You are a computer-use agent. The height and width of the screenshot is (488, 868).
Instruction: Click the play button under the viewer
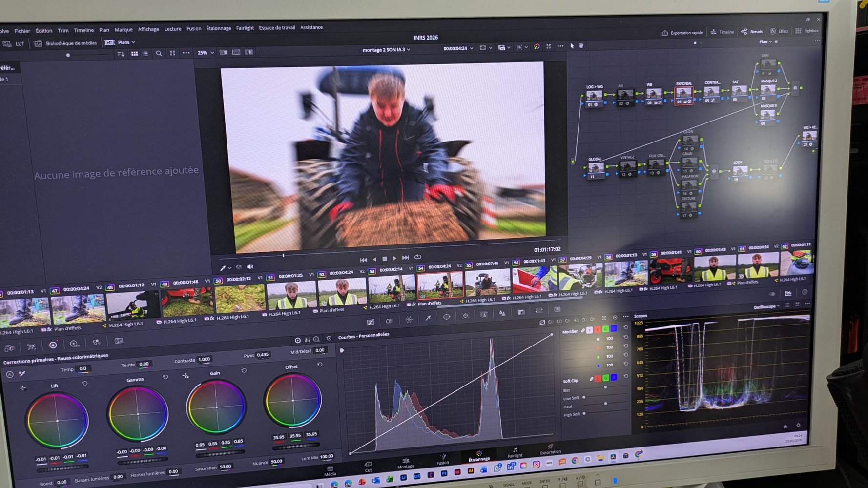tap(395, 258)
